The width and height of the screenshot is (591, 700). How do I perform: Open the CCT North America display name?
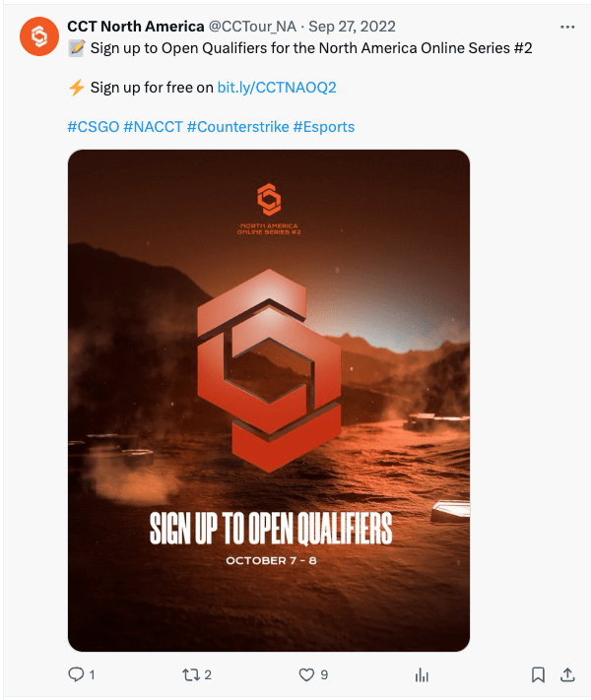(x=136, y=27)
